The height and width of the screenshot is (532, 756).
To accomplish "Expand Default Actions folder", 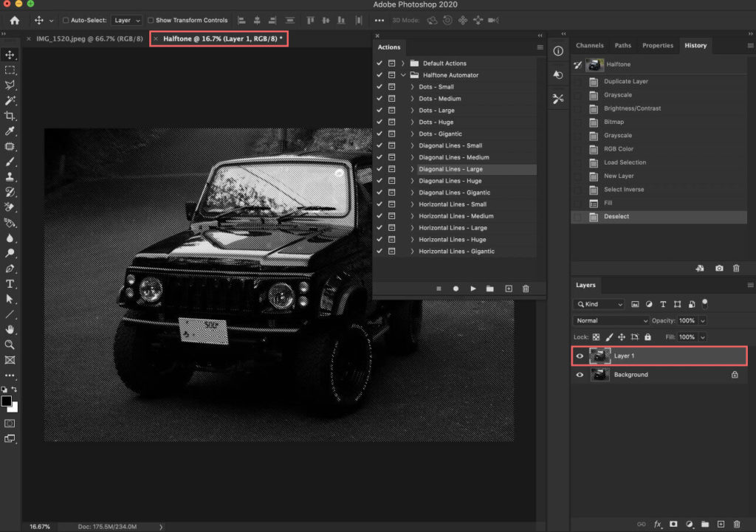I will tap(402, 63).
